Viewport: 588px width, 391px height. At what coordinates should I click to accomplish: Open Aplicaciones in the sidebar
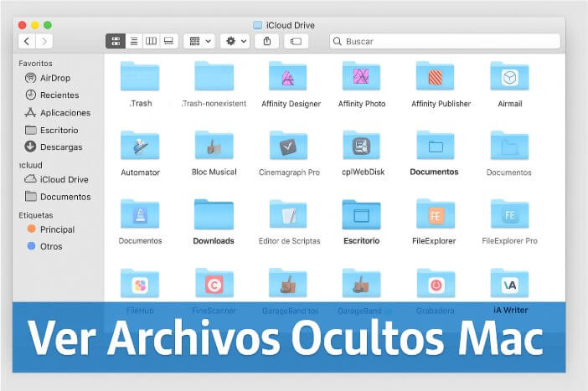coord(57,112)
